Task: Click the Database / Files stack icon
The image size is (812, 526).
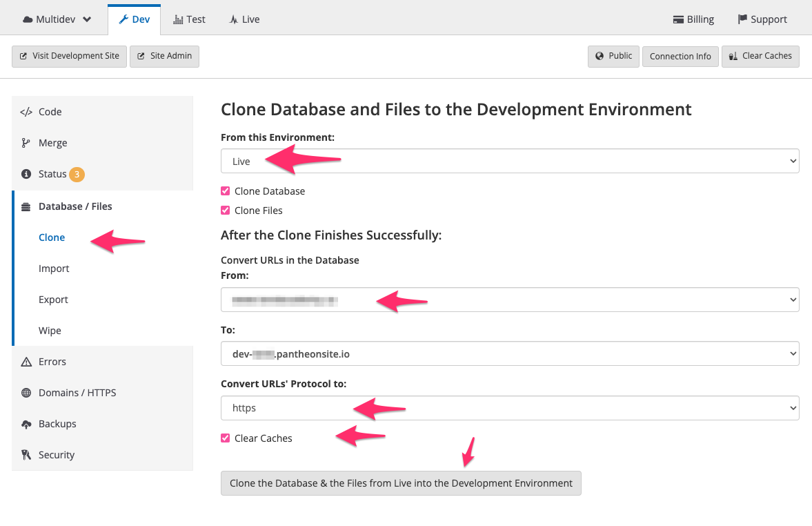Action: coord(26,207)
